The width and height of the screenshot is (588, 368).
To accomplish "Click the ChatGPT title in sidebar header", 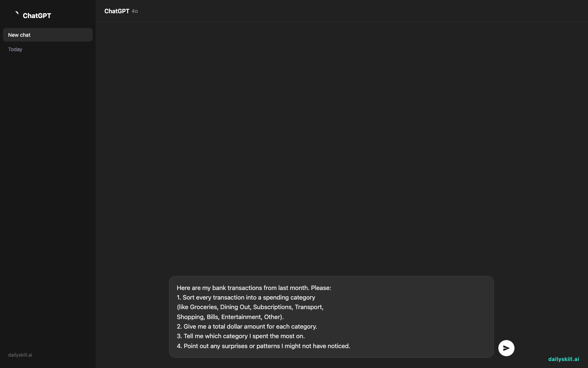I will [37, 15].
